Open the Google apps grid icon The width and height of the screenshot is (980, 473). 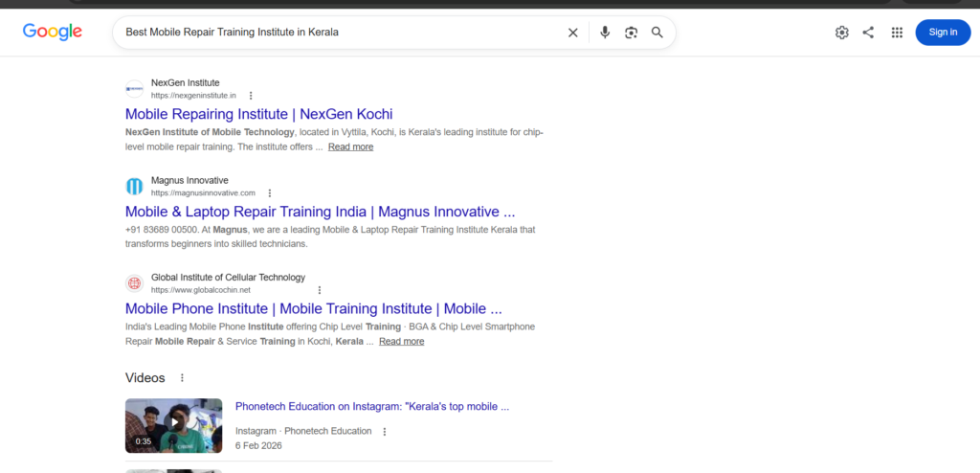[897, 33]
